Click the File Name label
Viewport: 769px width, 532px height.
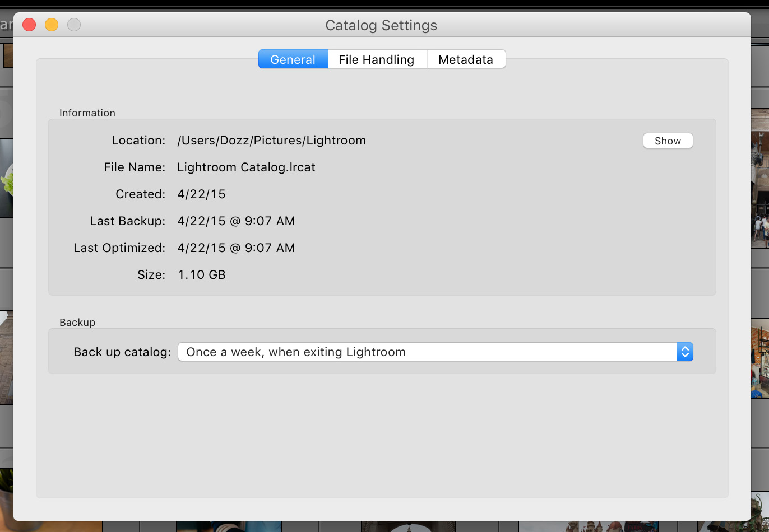click(x=135, y=167)
